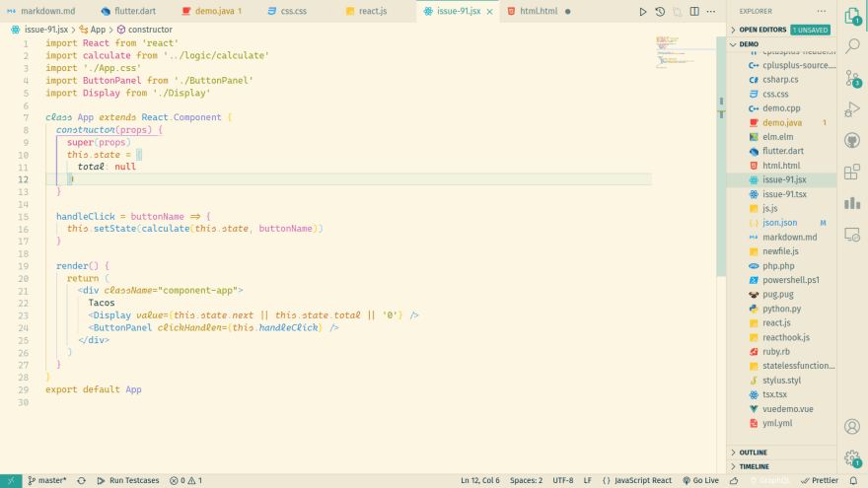Screen dimensions: 868x488
Task: Open the LF end-of-line selector
Action: pos(587,481)
